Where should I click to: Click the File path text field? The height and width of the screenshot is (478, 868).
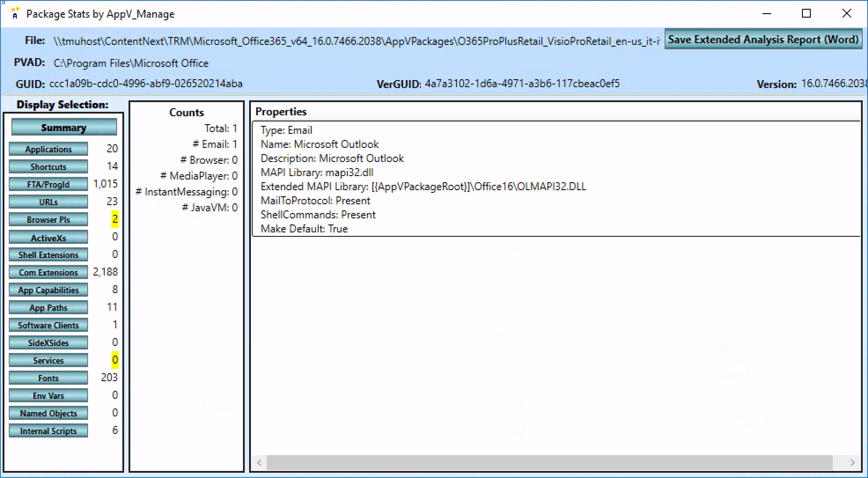(357, 41)
